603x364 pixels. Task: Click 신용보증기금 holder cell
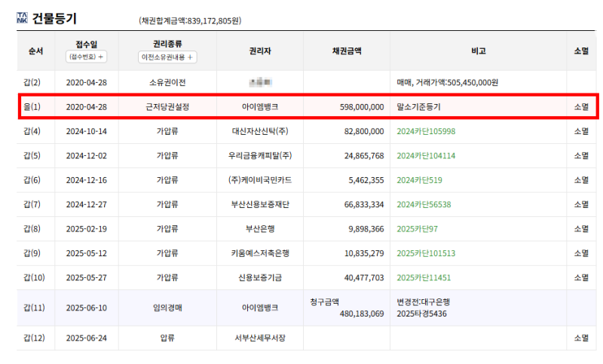click(260, 277)
